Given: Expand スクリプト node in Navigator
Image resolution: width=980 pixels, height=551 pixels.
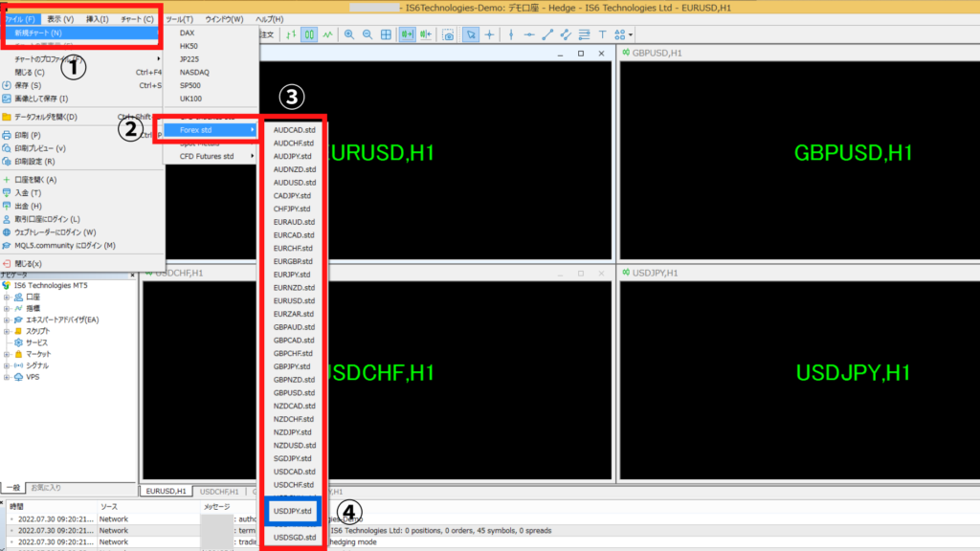Looking at the screenshot, I should click(7, 331).
